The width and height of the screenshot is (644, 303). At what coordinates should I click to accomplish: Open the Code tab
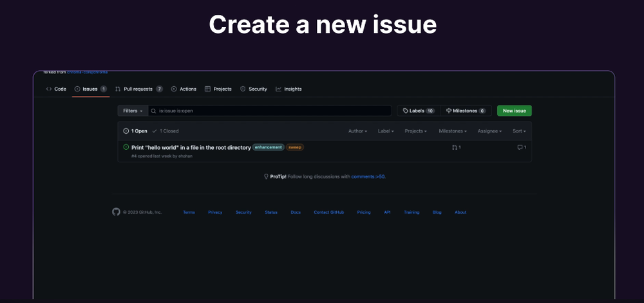pyautogui.click(x=56, y=89)
